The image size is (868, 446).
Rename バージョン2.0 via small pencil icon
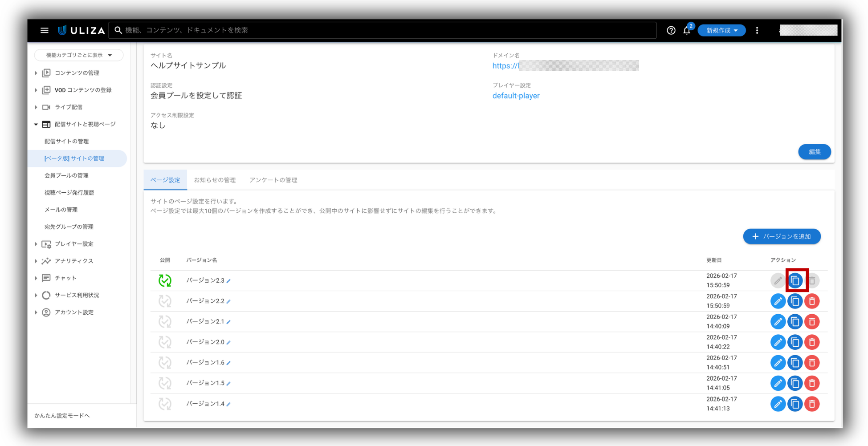point(228,342)
